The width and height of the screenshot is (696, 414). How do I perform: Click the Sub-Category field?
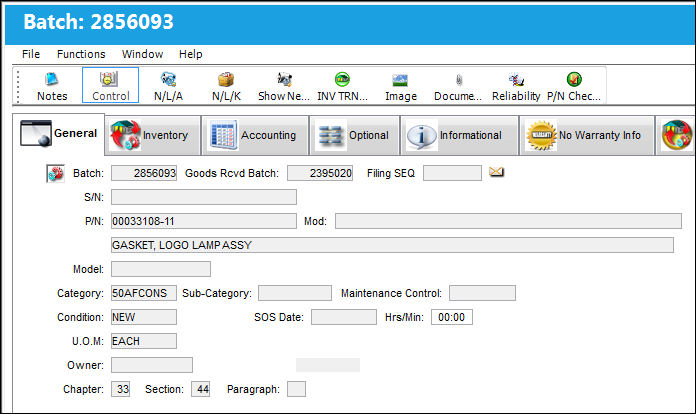pyautogui.click(x=295, y=293)
